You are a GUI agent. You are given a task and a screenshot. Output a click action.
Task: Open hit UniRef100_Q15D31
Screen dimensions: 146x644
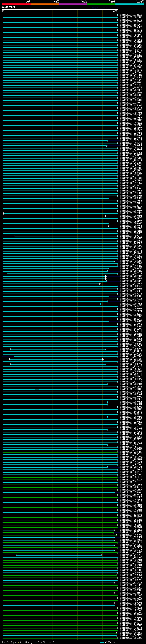click(x=131, y=20)
